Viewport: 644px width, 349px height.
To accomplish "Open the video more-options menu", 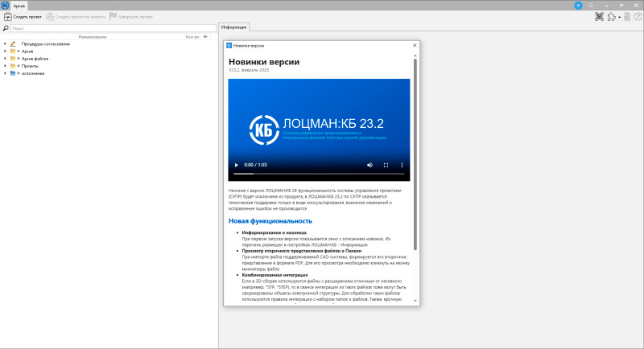I will point(402,165).
